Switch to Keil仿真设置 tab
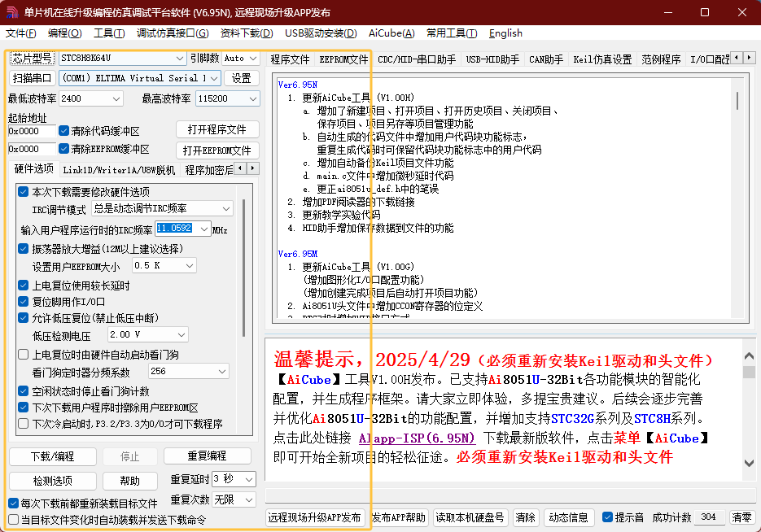 pos(602,59)
